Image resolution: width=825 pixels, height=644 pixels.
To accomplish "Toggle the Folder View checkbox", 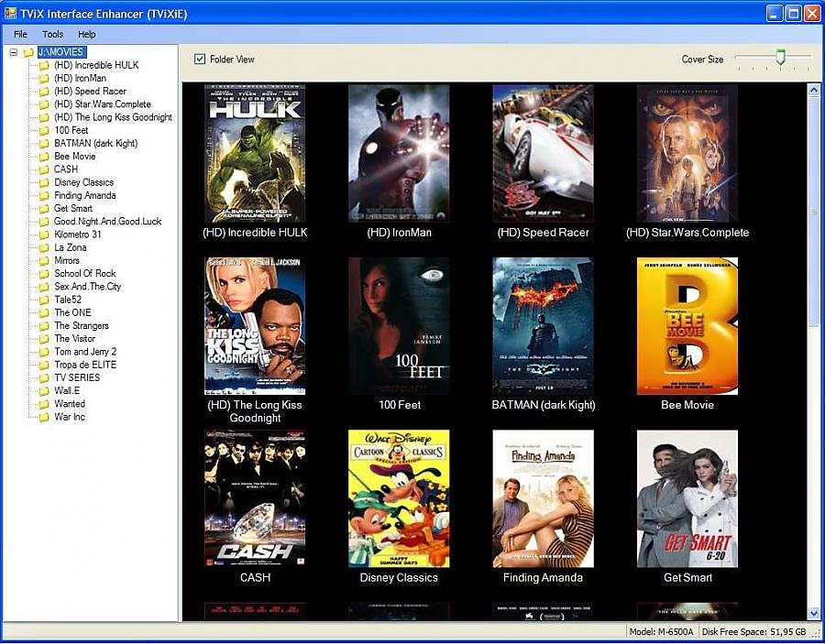I will point(200,59).
